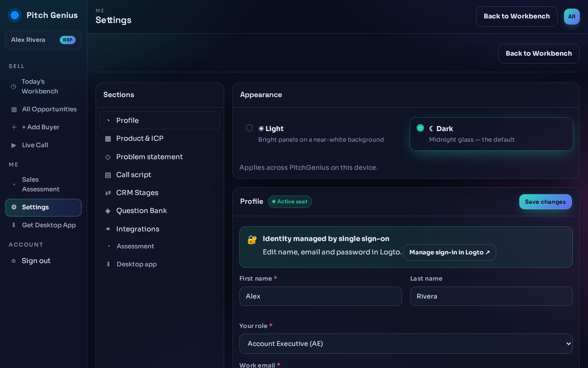Select the Profile section

tap(160, 121)
